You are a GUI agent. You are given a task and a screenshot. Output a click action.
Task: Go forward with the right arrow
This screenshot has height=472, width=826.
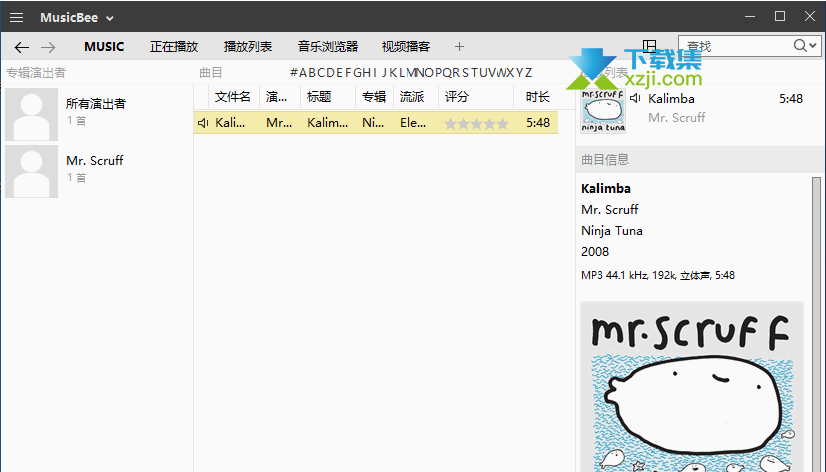48,47
